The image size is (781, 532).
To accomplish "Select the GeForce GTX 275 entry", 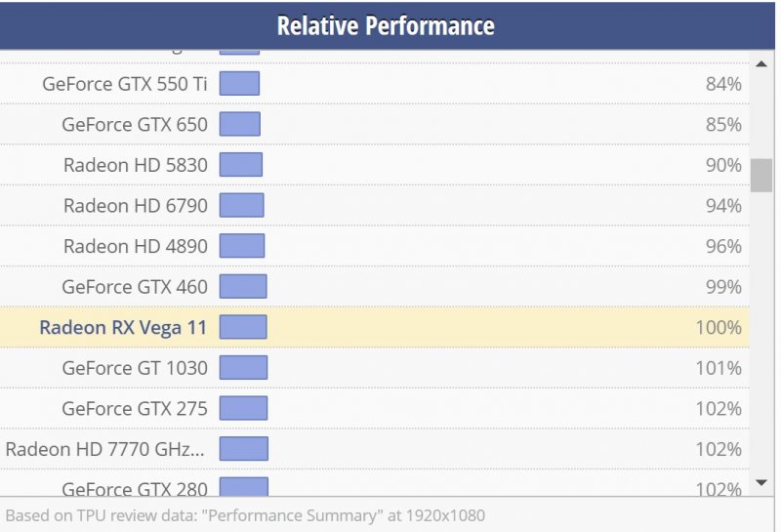I will point(135,409).
